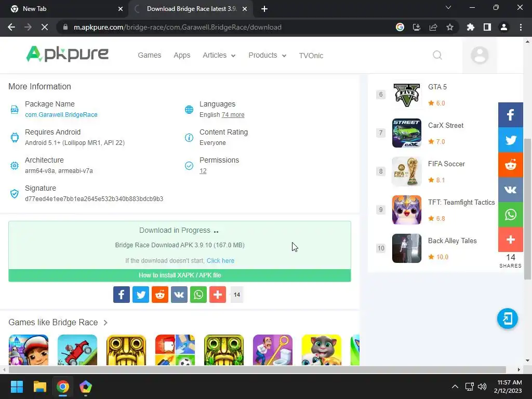Open the Apps menu item

click(x=182, y=55)
